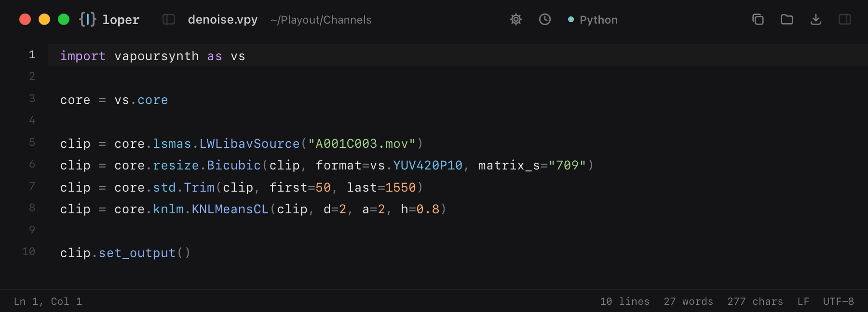
Task: Click the Ln 1, Col 1 cursor position
Action: 48,301
